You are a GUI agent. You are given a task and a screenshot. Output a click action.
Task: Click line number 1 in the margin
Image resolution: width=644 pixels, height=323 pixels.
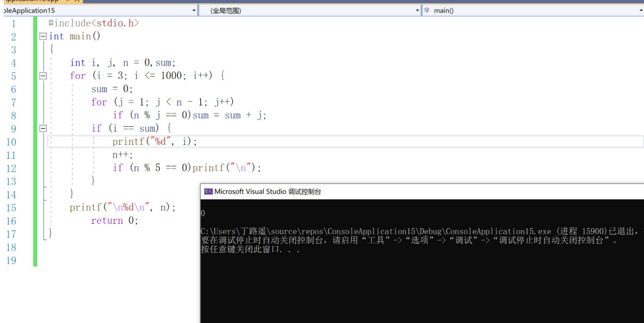[13, 23]
